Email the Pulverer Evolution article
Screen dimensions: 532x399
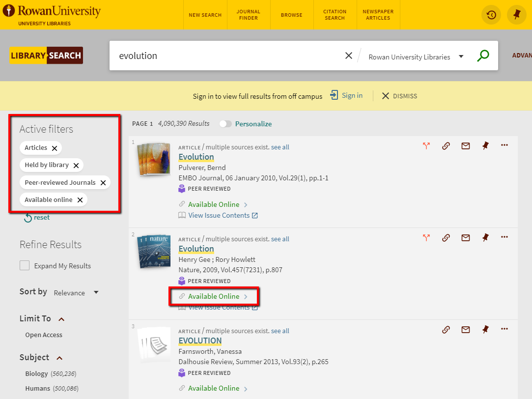point(466,145)
